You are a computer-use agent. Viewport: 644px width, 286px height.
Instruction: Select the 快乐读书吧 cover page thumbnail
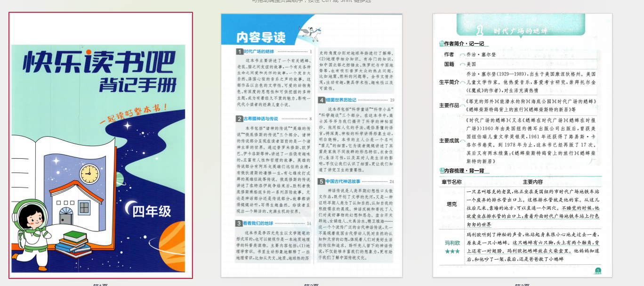click(101, 145)
